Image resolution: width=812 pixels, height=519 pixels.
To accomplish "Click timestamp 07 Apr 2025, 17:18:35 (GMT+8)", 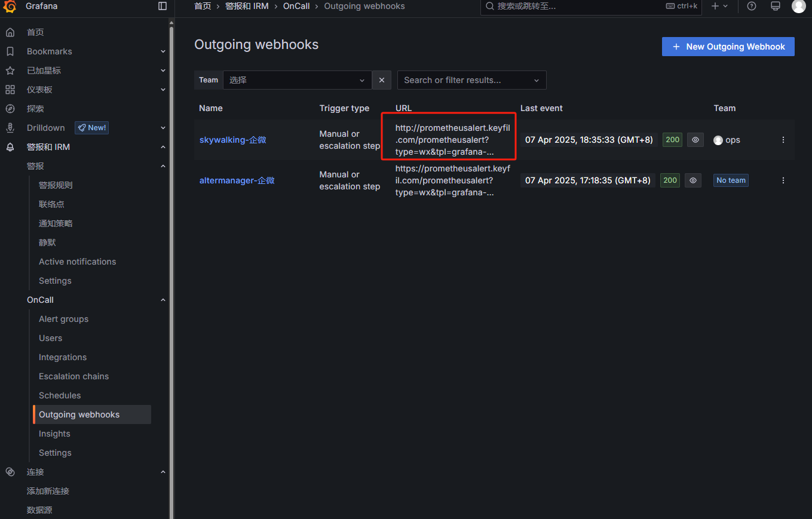I will click(x=587, y=180).
